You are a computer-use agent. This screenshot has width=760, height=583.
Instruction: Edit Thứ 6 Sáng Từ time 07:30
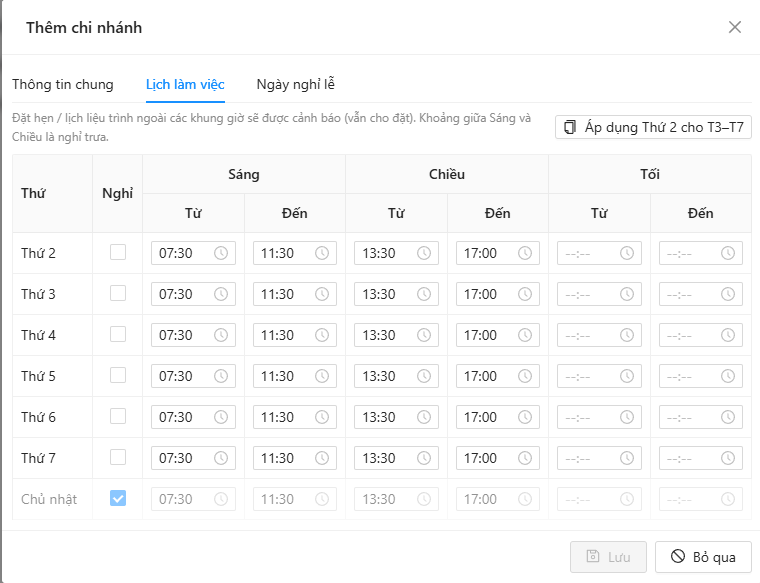point(193,417)
